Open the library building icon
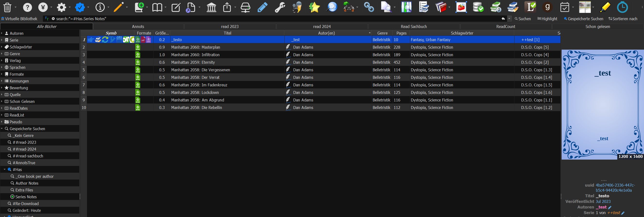Viewport: 644px width, 217px height. click(211, 8)
